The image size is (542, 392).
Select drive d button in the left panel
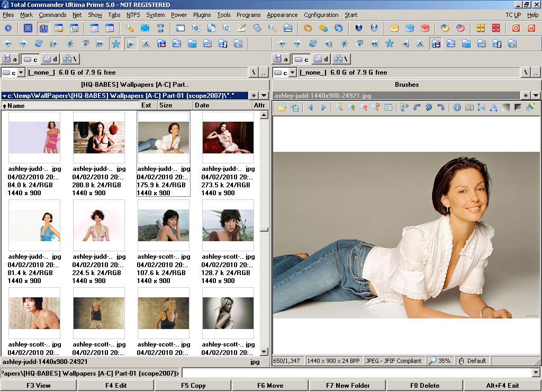click(51, 59)
